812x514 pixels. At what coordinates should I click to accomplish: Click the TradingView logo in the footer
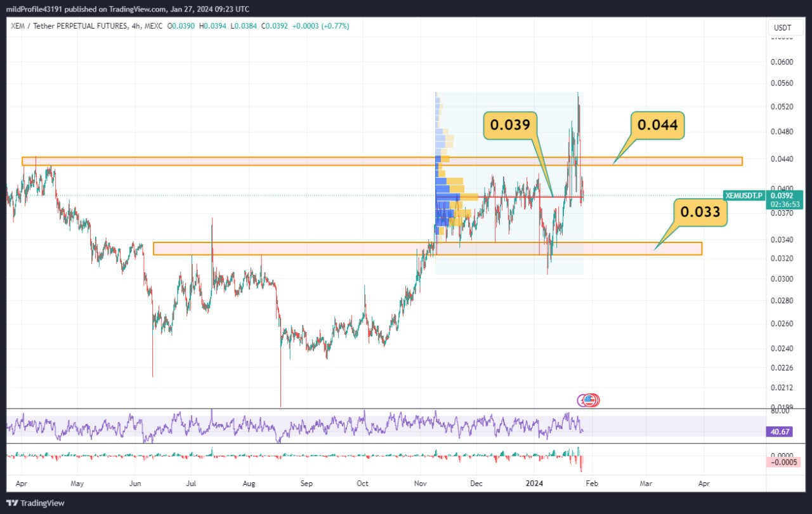click(x=35, y=503)
